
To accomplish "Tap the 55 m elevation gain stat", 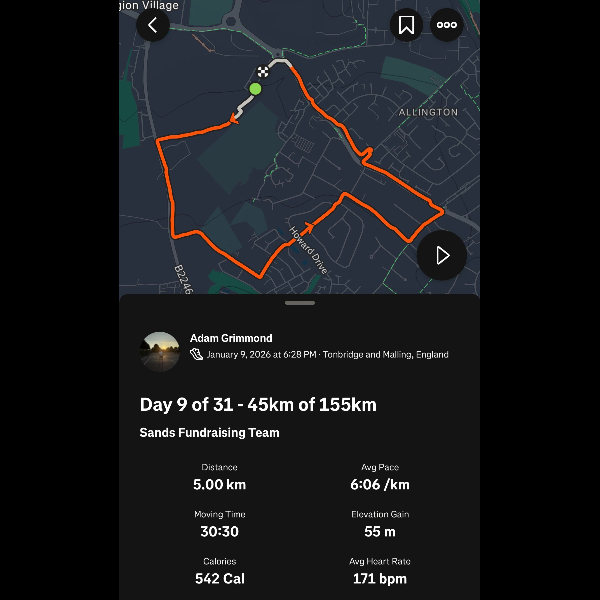I will [380, 532].
